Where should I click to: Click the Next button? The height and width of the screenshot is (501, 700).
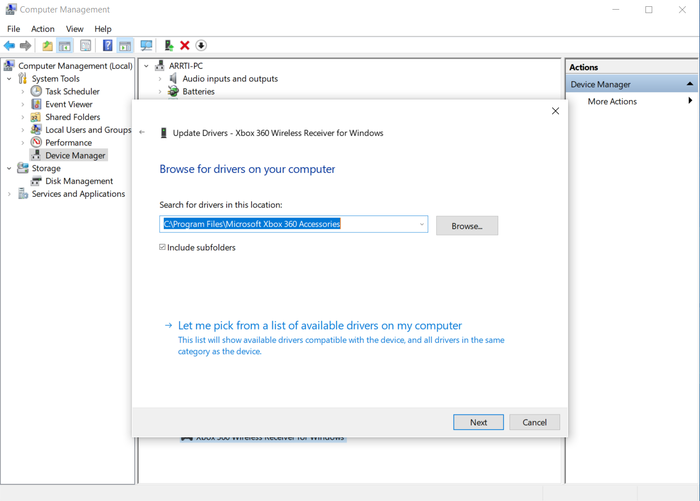pos(478,422)
